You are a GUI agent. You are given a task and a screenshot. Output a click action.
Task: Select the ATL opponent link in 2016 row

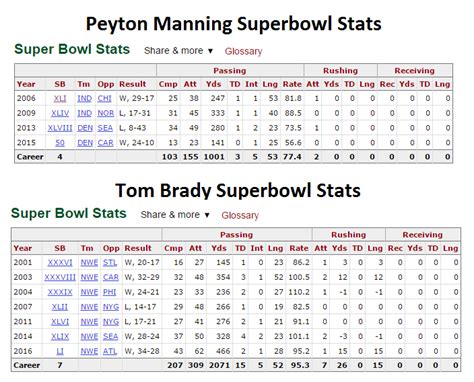pyautogui.click(x=110, y=351)
